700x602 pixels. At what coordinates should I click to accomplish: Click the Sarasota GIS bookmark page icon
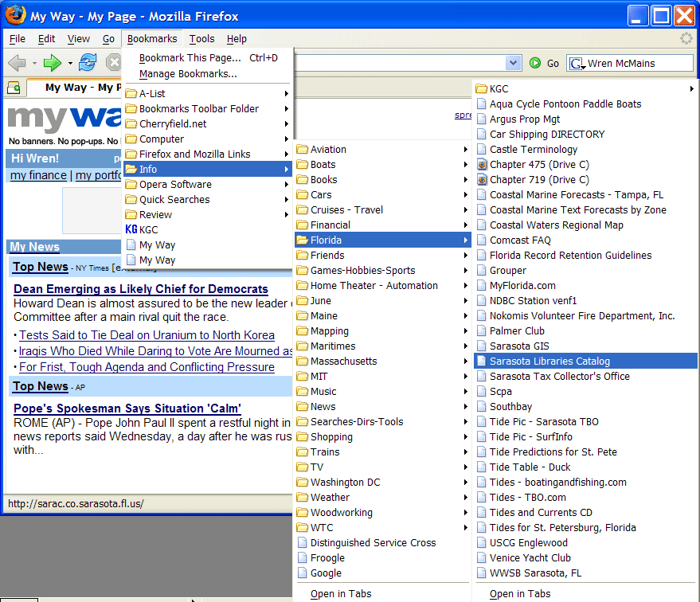(481, 346)
